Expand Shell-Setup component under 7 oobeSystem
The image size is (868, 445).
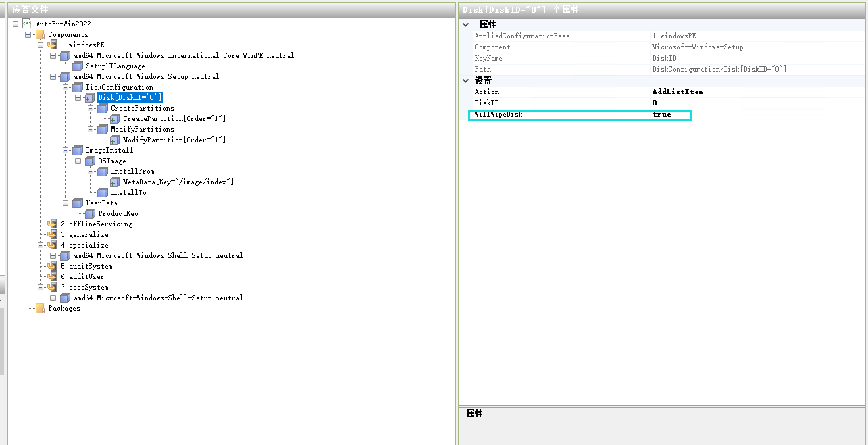53,298
